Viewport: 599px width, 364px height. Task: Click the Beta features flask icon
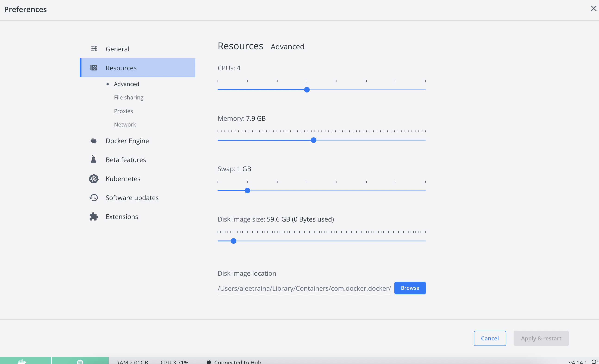tap(94, 159)
